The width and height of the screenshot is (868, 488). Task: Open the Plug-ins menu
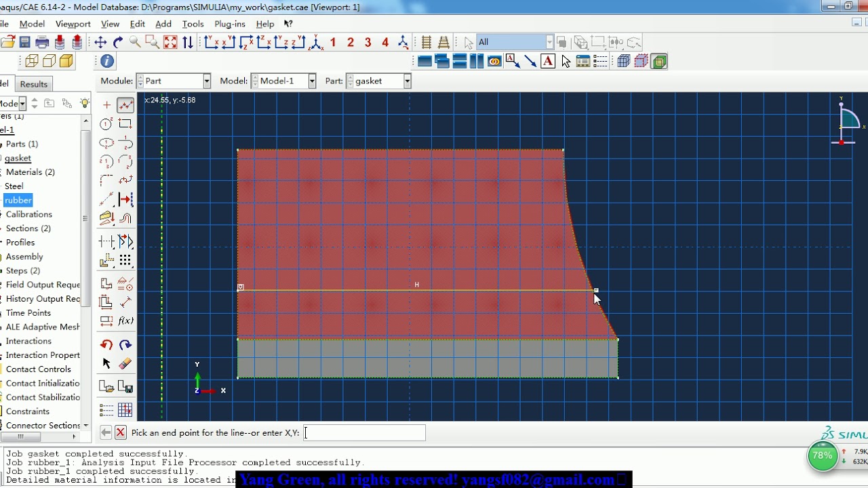tap(230, 24)
